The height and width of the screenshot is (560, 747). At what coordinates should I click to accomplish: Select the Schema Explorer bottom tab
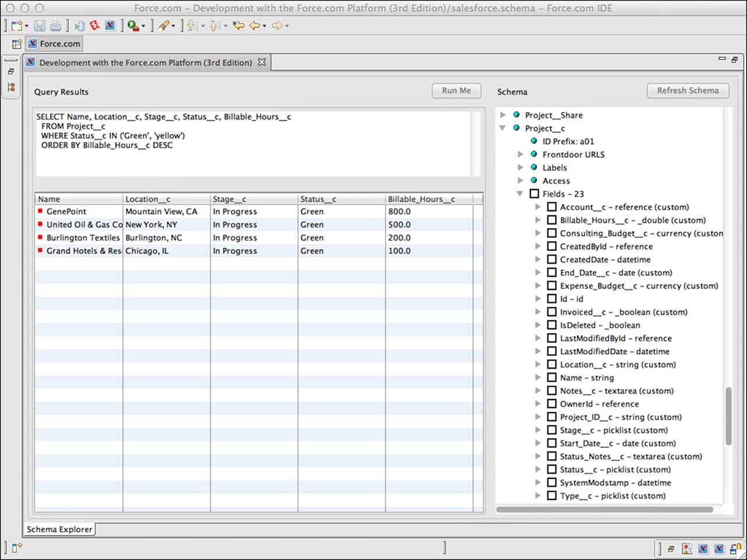tap(60, 529)
